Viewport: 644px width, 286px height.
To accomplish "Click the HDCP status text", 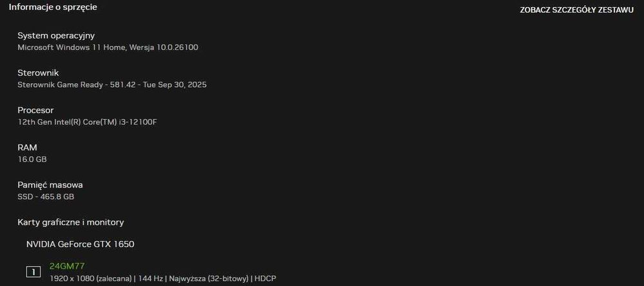I will (266, 278).
